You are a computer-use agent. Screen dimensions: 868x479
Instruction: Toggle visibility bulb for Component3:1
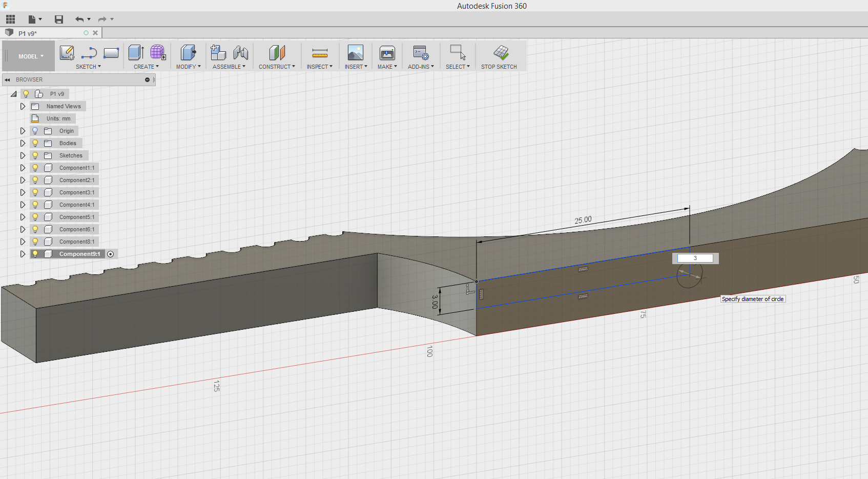pyautogui.click(x=35, y=192)
